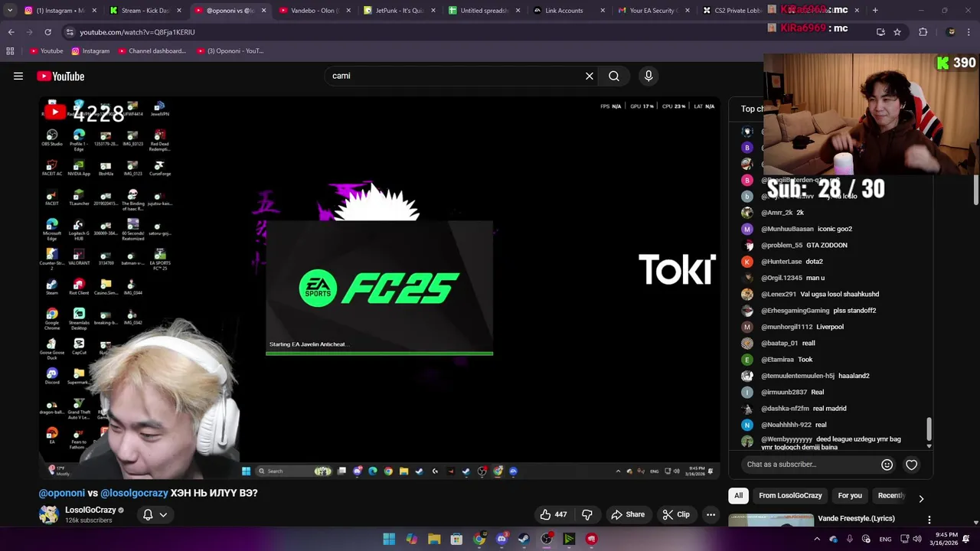The width and height of the screenshot is (980, 551).
Task: Expand subscription options chevron beside bell
Action: 163,514
